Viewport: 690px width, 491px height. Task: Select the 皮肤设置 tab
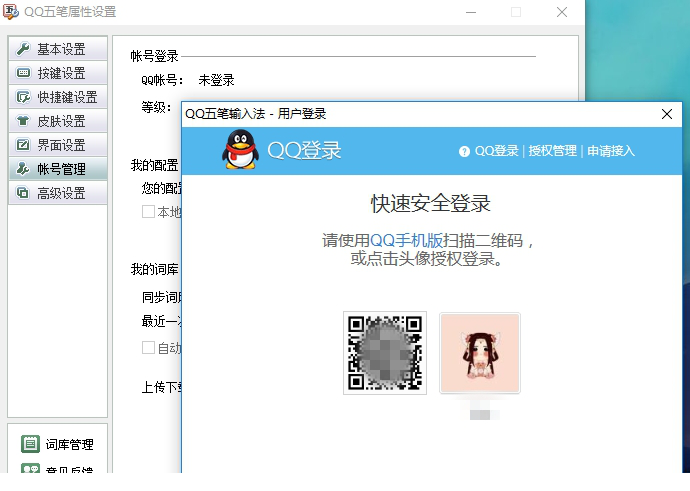58,121
